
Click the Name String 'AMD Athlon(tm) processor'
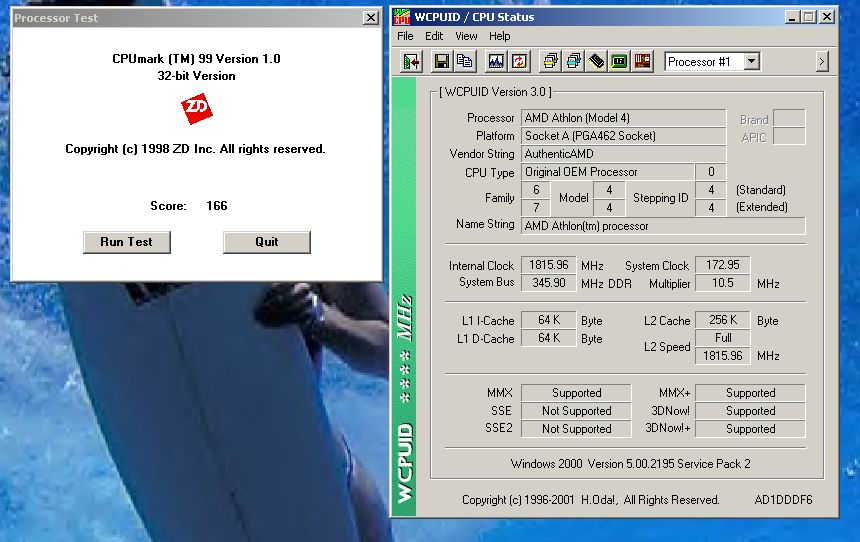[x=663, y=226]
